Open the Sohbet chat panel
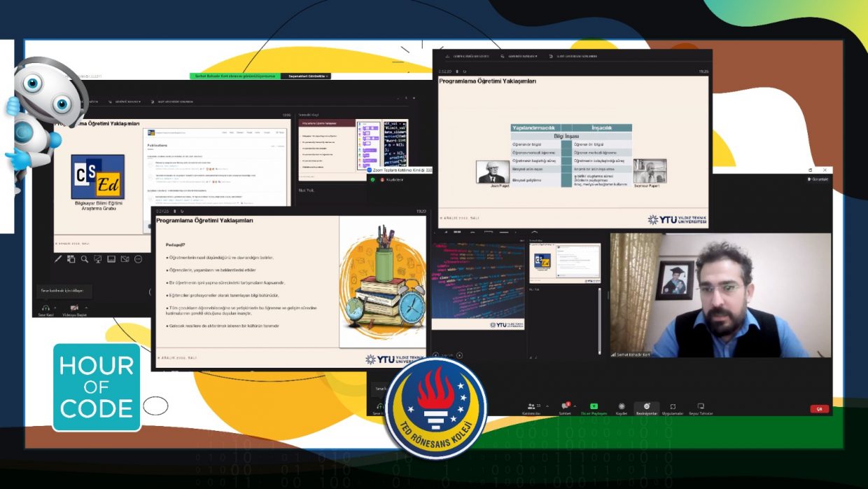This screenshot has height=489, width=868. coord(565,408)
